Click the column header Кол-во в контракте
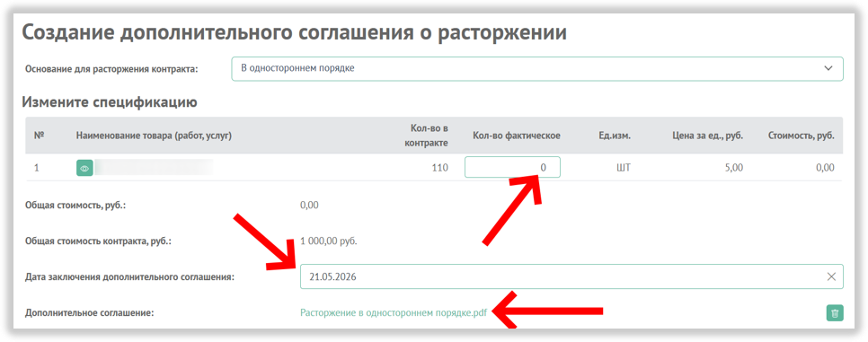This screenshot has width=868, height=342. [426, 136]
